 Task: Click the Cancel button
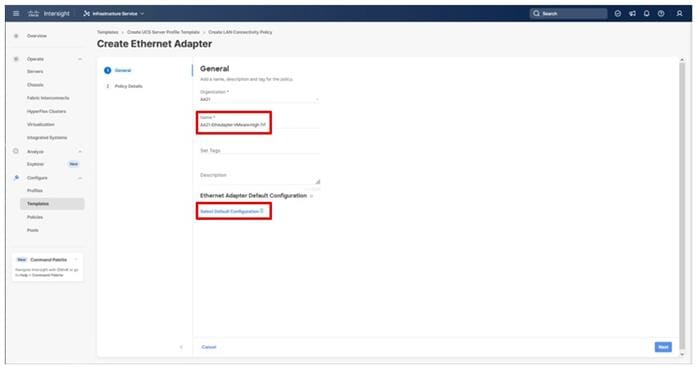pyautogui.click(x=209, y=347)
